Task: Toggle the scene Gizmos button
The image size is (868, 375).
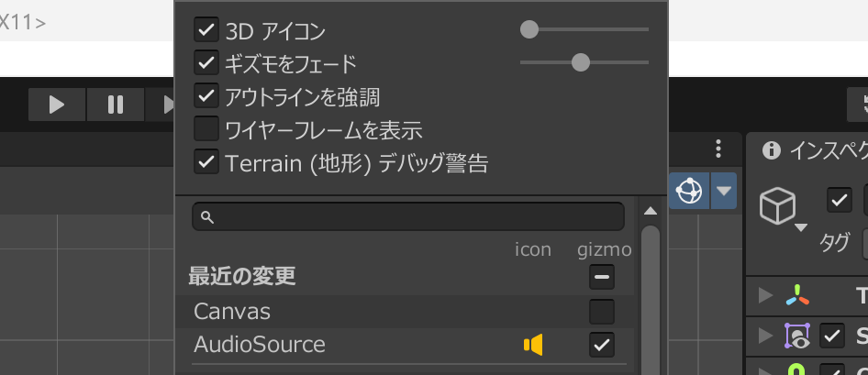Action: coord(689,192)
